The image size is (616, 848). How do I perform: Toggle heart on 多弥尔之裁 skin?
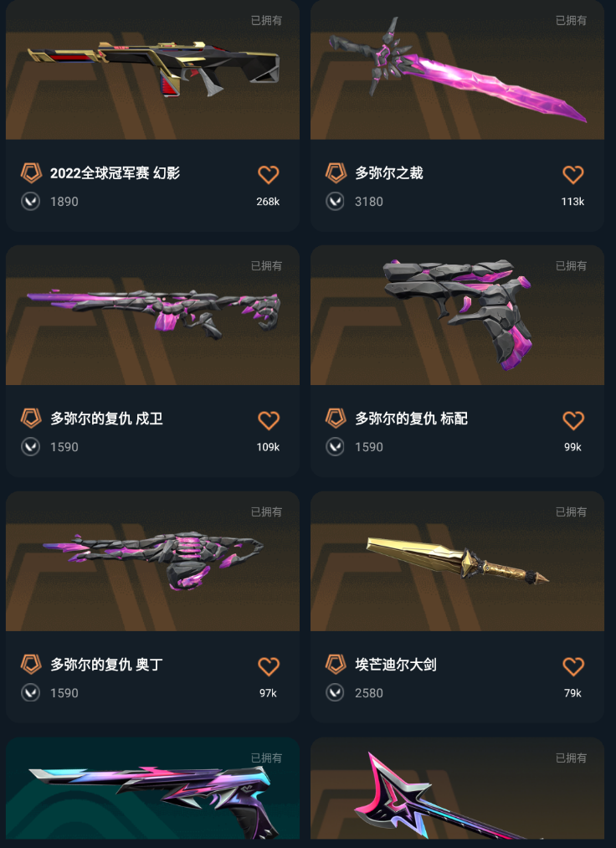tap(572, 175)
